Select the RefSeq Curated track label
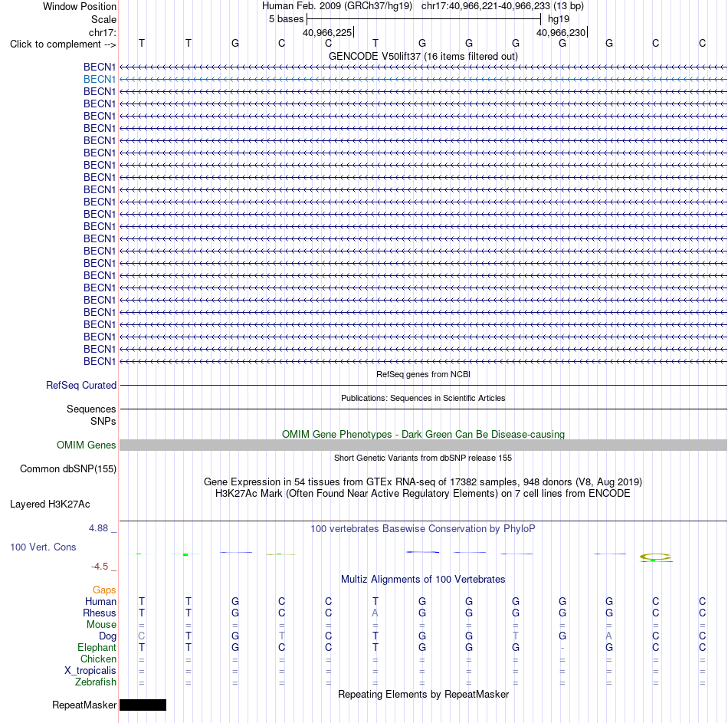The width and height of the screenshot is (728, 723). pyautogui.click(x=81, y=385)
